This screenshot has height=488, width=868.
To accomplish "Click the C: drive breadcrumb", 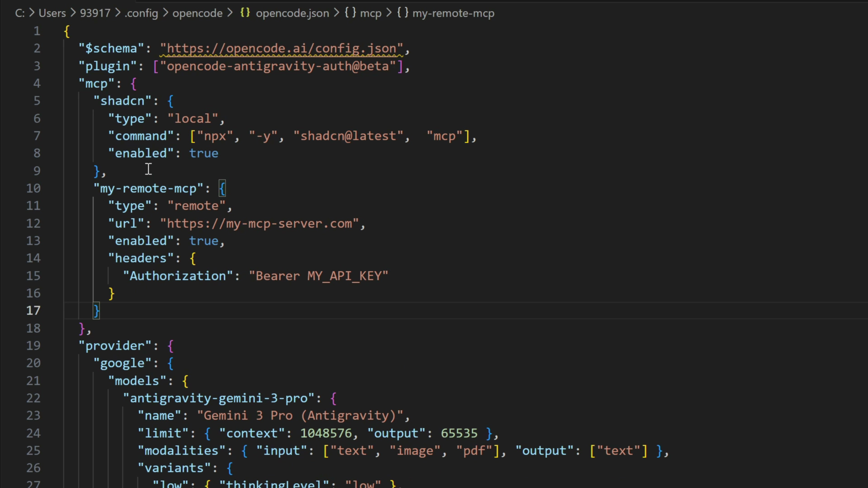I will point(19,14).
